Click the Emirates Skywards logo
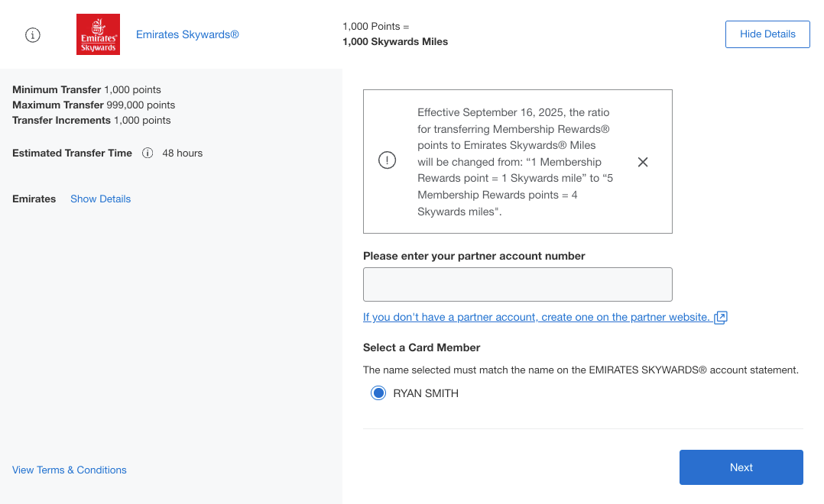The image size is (824, 504). click(99, 34)
